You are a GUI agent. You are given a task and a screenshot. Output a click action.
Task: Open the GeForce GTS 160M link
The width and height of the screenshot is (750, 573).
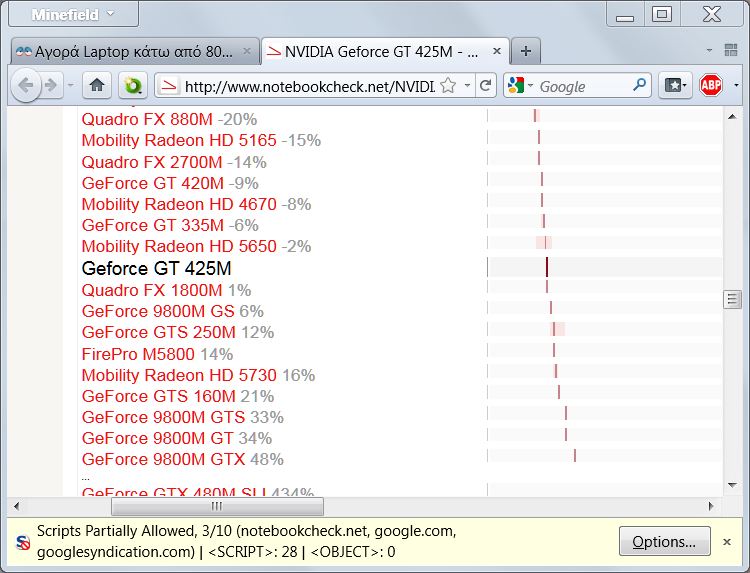[158, 397]
